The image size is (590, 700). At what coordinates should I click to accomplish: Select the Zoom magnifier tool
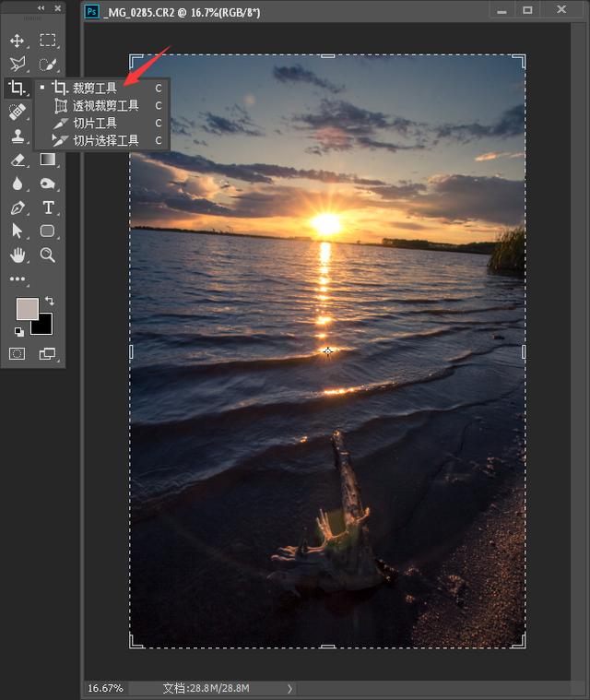pyautogui.click(x=48, y=255)
